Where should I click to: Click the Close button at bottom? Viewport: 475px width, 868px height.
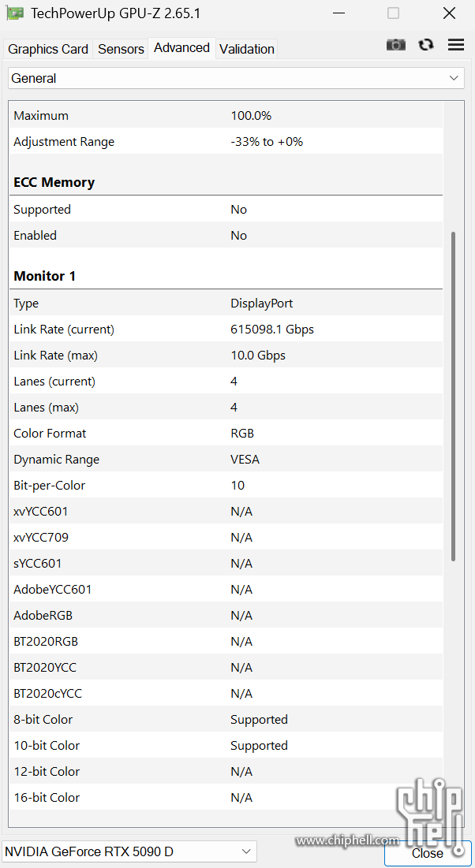[x=428, y=853]
